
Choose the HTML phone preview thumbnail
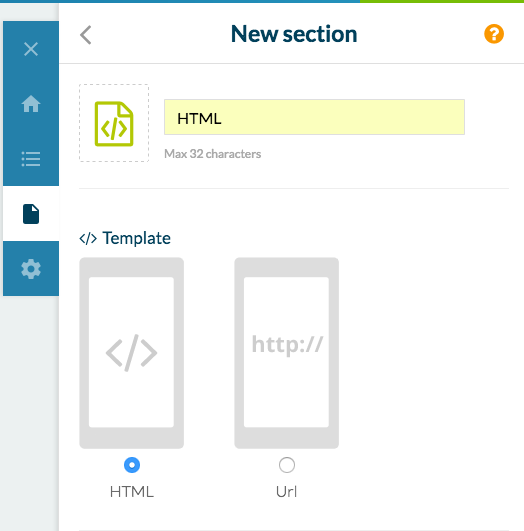coord(131,353)
